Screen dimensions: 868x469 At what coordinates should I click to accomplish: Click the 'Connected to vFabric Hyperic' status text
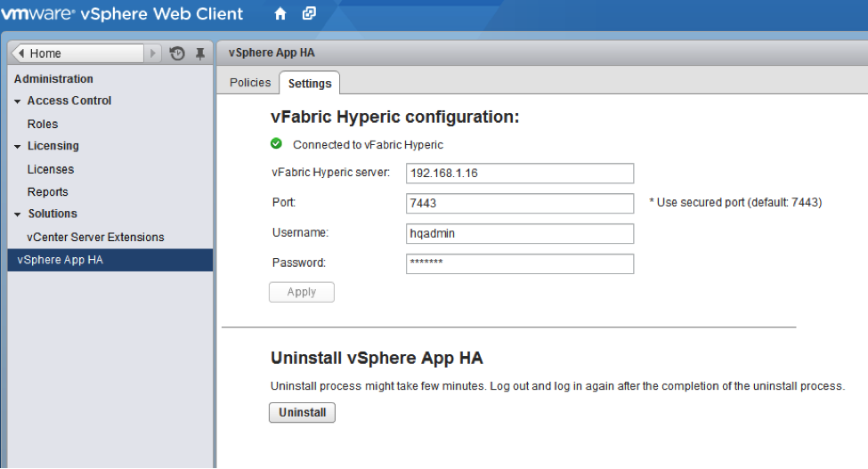coord(369,145)
